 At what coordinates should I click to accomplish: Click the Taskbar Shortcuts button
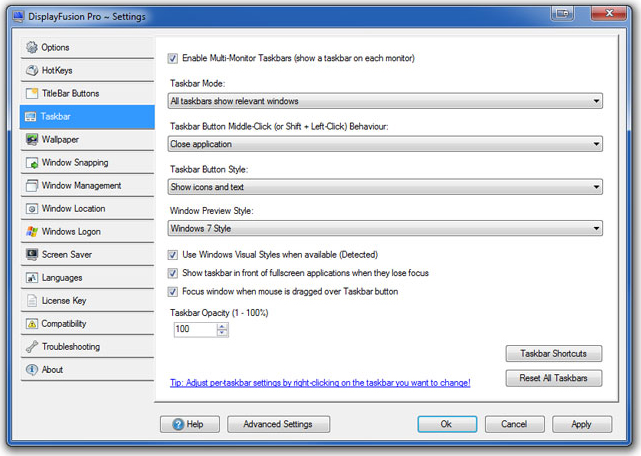[x=554, y=353]
